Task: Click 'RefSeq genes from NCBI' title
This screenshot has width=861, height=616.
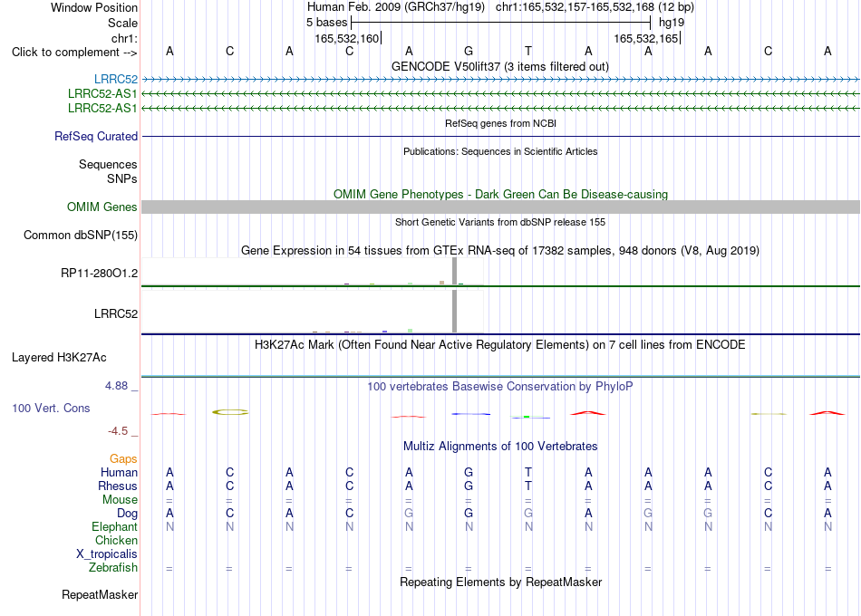Action: click(501, 123)
